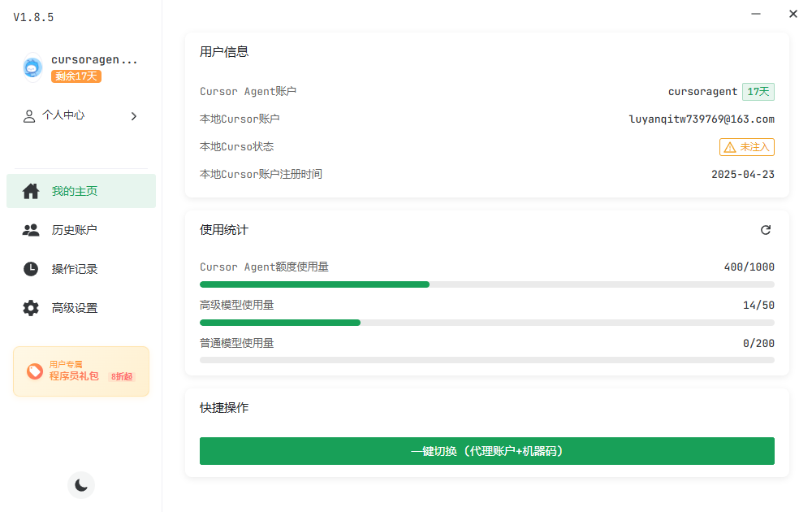Screen dimensions: 812x512
Task: Click the 本地Curso状态 label
Action: click(236, 146)
